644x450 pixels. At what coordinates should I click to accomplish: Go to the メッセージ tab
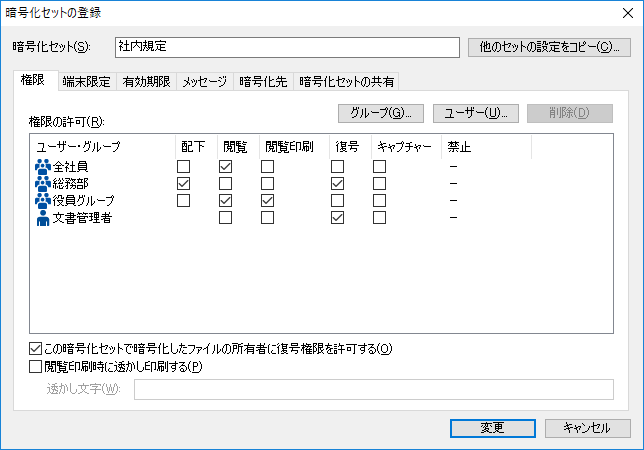[204, 82]
